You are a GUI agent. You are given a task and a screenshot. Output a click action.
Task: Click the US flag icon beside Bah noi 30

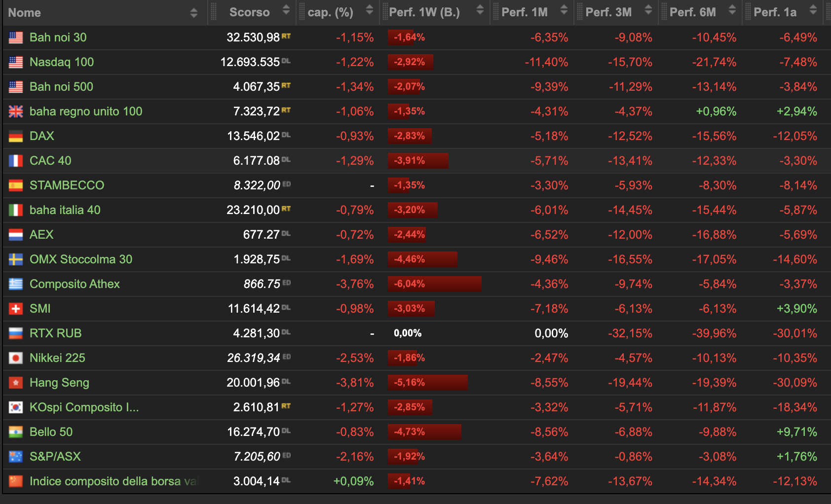point(16,37)
